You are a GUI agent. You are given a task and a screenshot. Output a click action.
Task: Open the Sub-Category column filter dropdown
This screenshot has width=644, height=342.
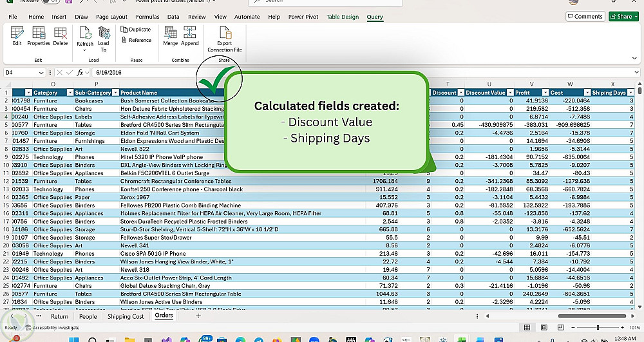(114, 93)
